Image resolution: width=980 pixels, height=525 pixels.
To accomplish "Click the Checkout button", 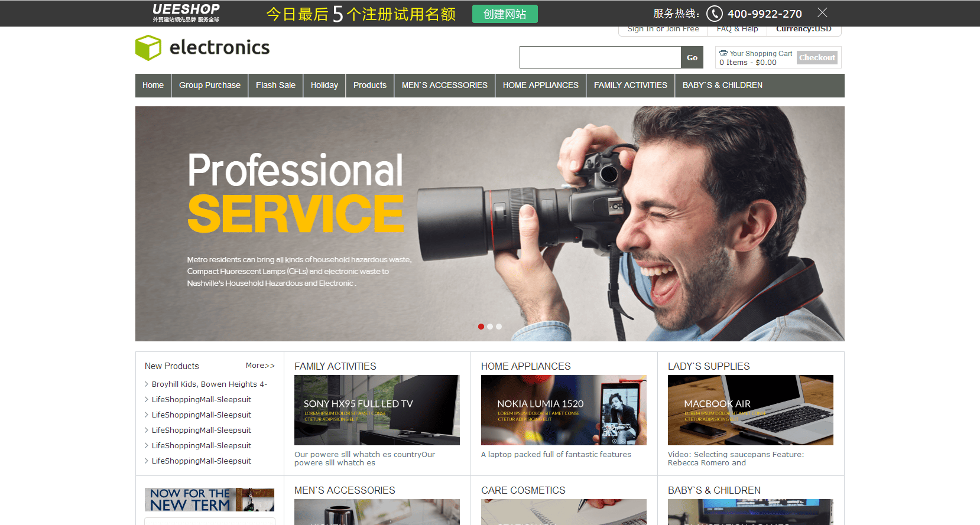I will [817, 57].
